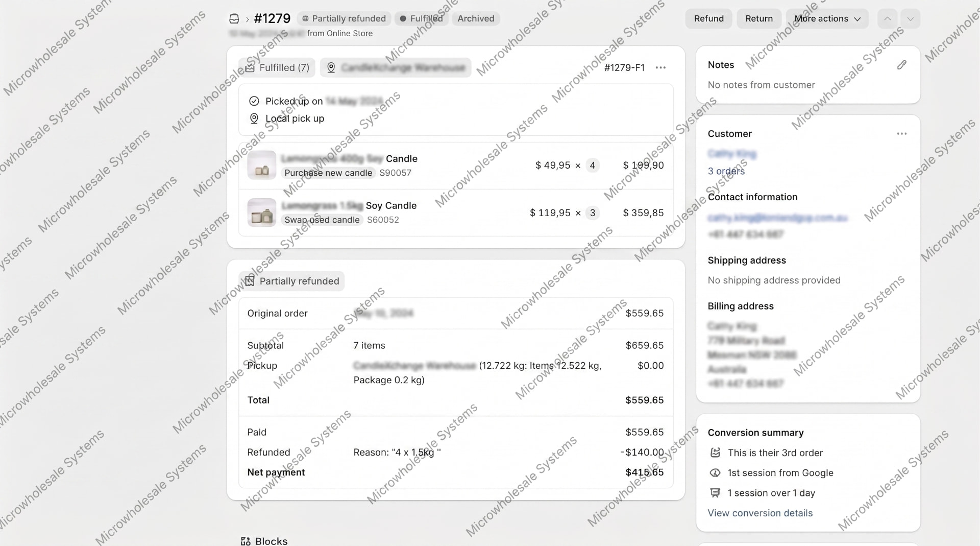The height and width of the screenshot is (546, 980).
Task: Click the quantity 3 badge
Action: tap(592, 213)
